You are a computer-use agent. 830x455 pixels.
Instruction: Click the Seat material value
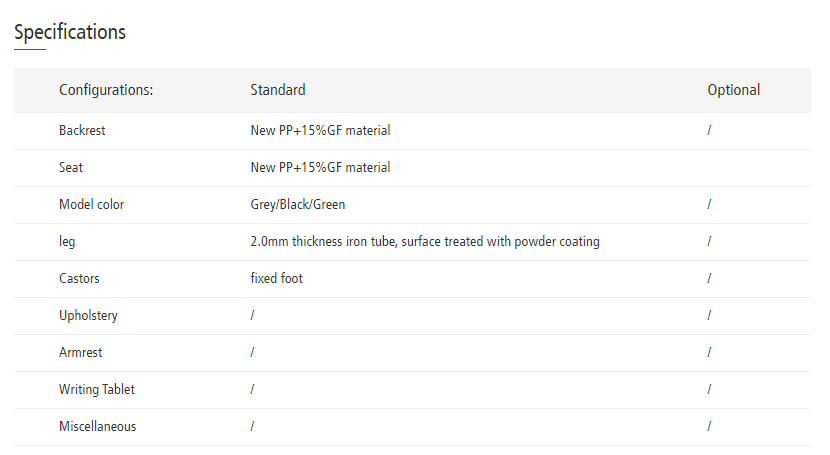click(320, 168)
